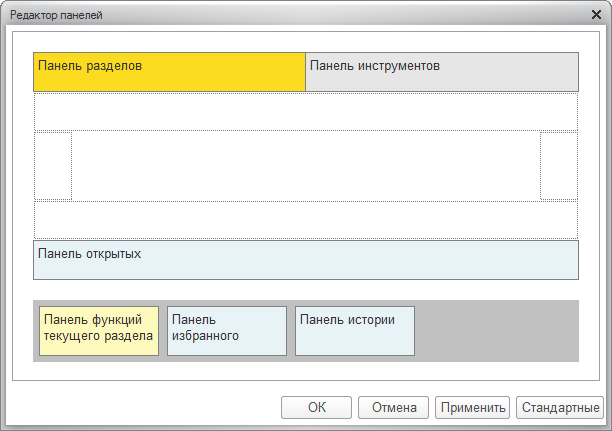
Task: Click gray tray area right of Панель истории
Action: 496,331
